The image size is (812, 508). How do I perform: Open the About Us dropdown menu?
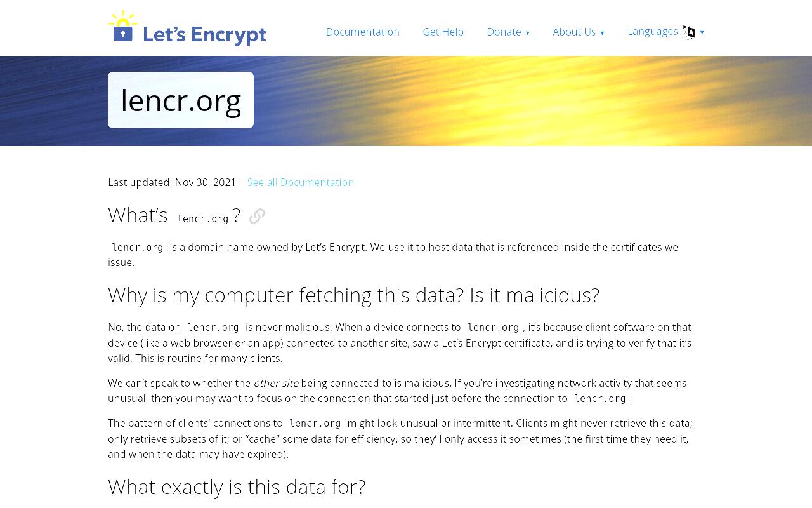click(x=579, y=32)
